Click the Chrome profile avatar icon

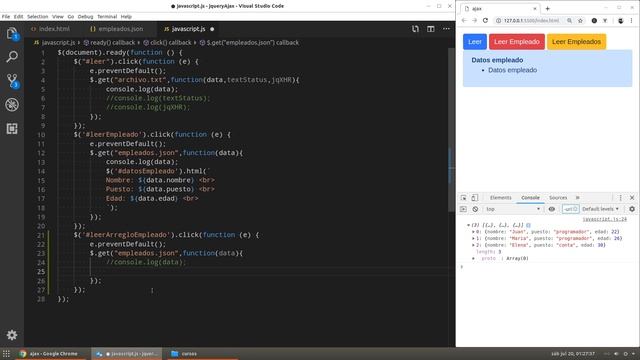coord(620,20)
